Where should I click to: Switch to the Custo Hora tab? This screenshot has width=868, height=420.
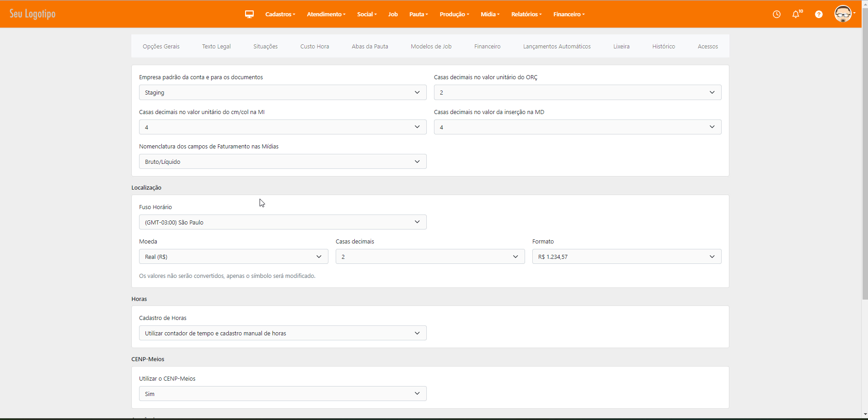314,46
